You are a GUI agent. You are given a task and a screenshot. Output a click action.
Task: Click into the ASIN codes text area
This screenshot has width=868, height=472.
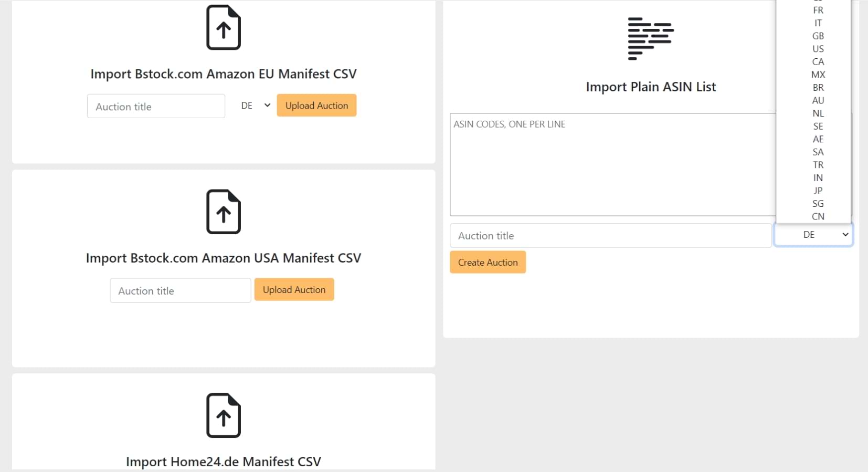coord(612,164)
